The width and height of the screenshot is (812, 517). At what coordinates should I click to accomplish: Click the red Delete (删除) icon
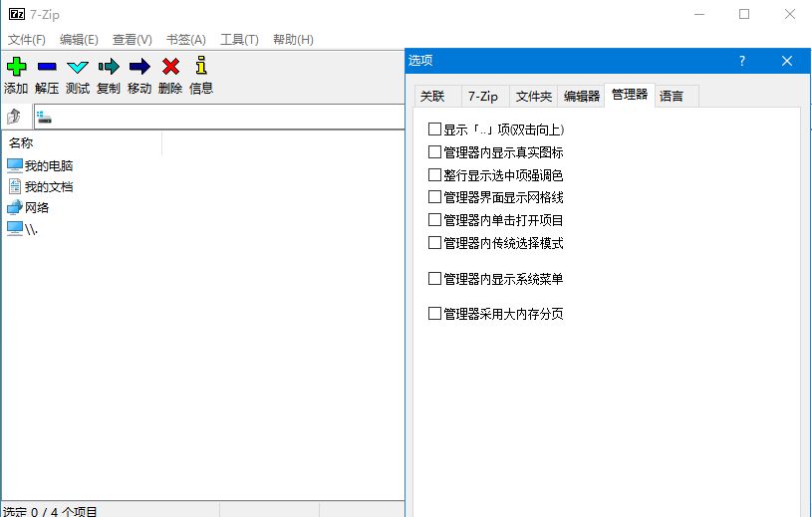point(170,68)
